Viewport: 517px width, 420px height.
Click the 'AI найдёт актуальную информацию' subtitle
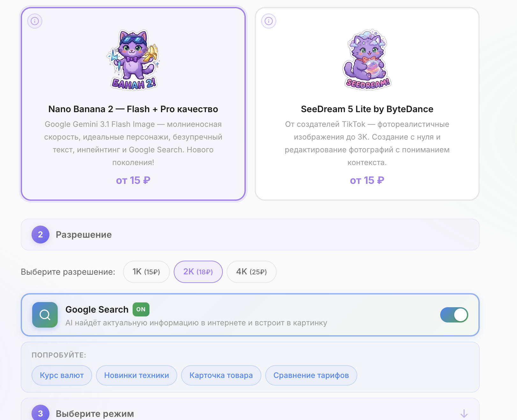pos(196,323)
